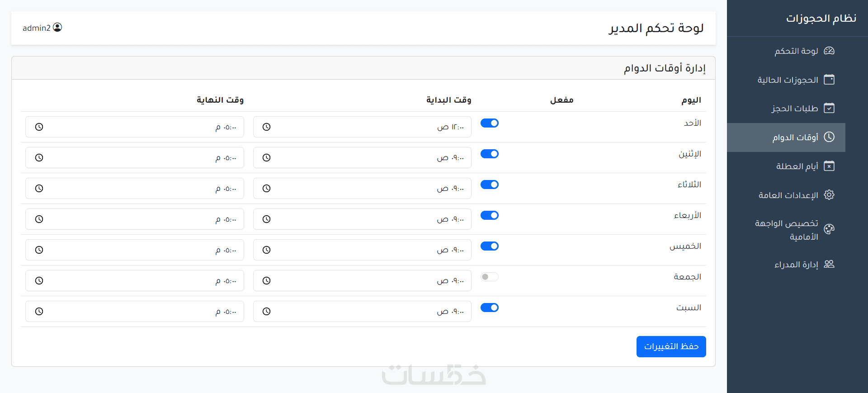Click the gear icon for الإعدادات العامة

click(829, 195)
